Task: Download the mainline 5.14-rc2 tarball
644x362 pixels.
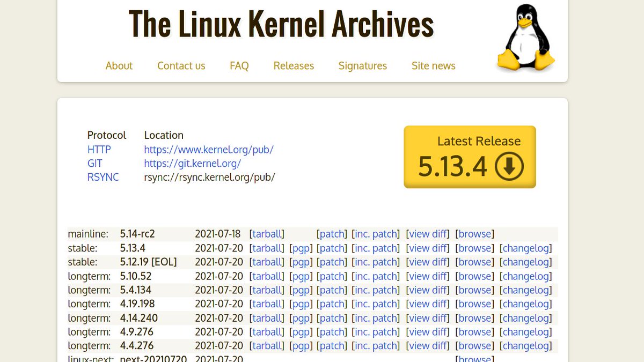Action: 267,234
